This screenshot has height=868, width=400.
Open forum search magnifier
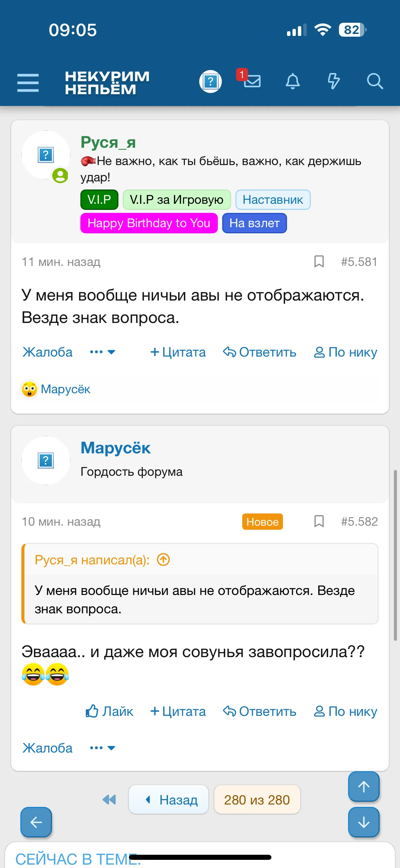coord(375,82)
